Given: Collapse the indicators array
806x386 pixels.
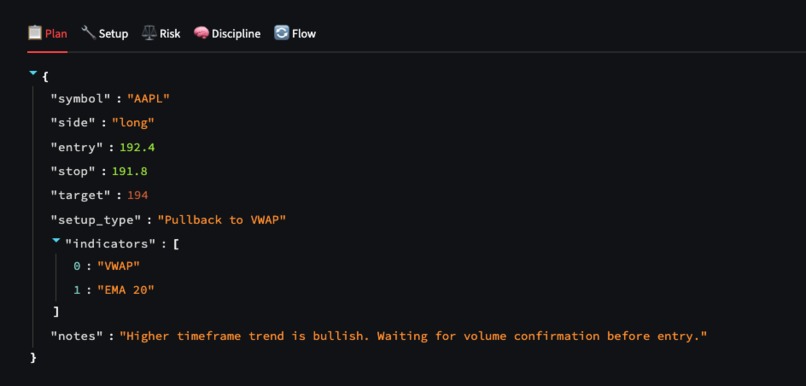Looking at the screenshot, I should click(x=57, y=241).
